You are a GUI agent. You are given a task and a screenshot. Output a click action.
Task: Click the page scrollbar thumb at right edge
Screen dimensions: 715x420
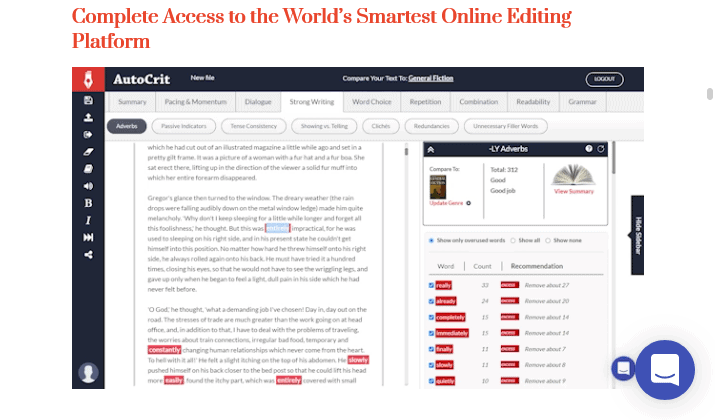710,94
